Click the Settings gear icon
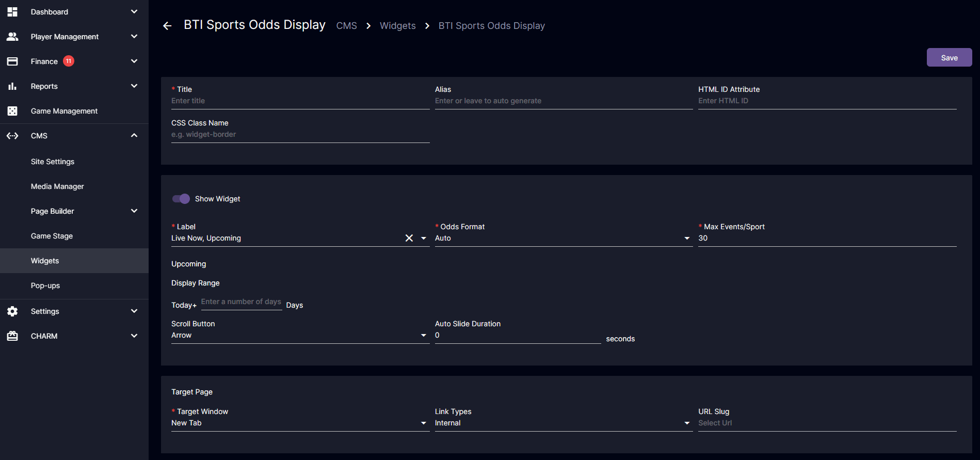Viewport: 980px width, 460px height. click(x=12, y=311)
